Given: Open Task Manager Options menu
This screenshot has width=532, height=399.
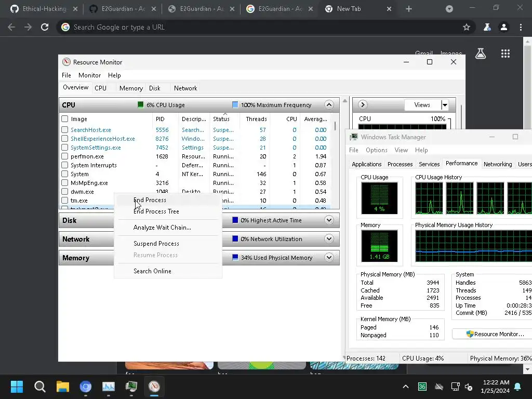Looking at the screenshot, I should coord(376,150).
